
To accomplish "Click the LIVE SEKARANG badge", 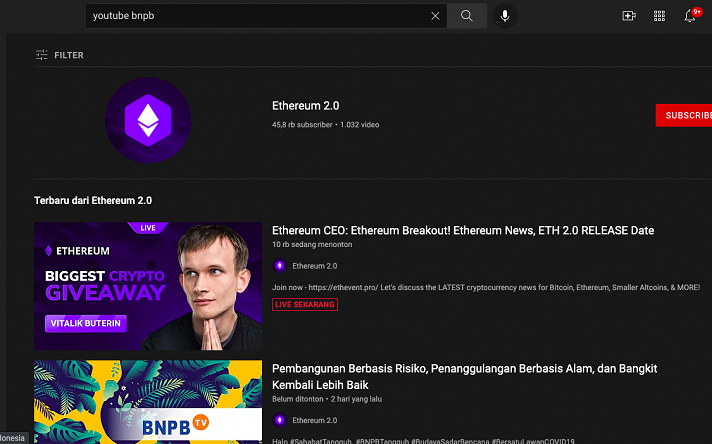I will [305, 304].
